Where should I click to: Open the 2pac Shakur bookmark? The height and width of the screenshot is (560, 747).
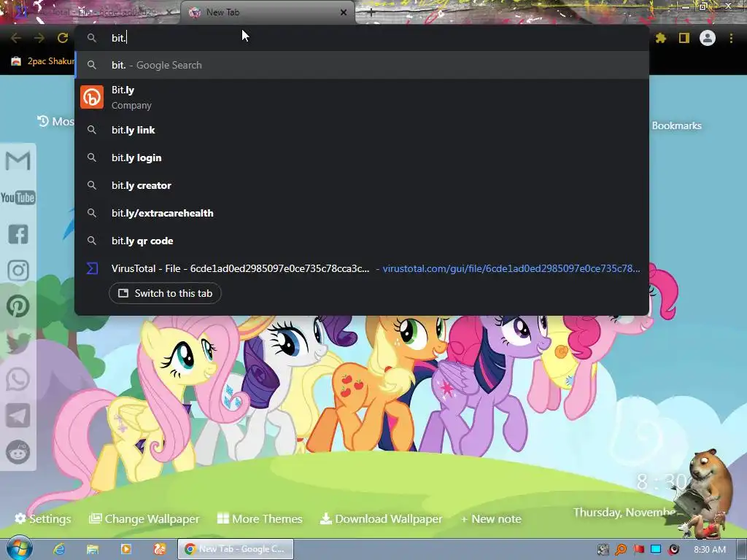43,61
